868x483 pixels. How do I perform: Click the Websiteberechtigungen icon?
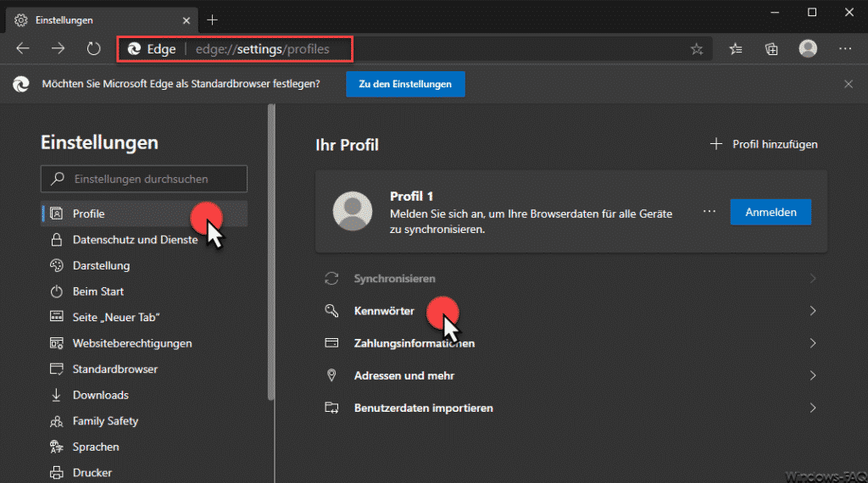point(57,343)
